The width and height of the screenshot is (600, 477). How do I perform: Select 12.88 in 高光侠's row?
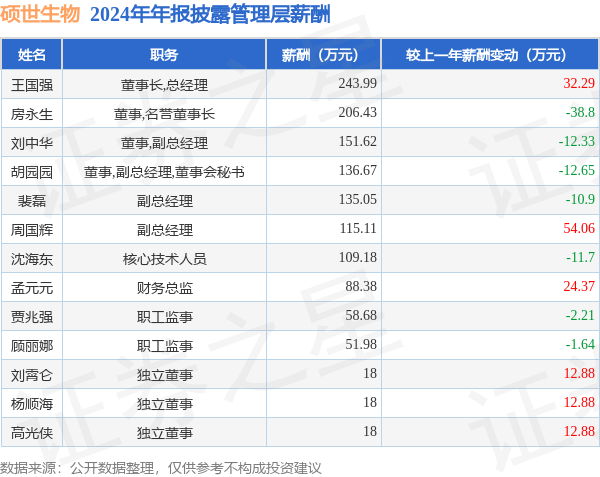[x=579, y=432]
